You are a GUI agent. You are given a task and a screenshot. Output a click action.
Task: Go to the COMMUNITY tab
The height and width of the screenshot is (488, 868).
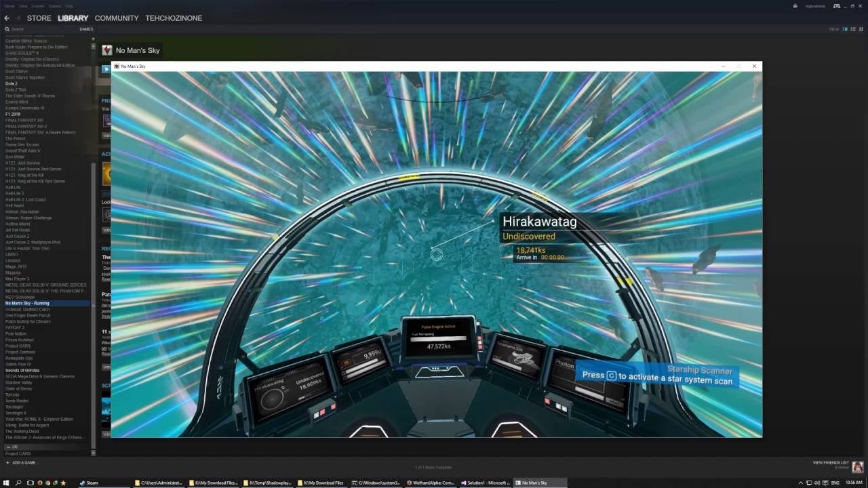pyautogui.click(x=117, y=18)
